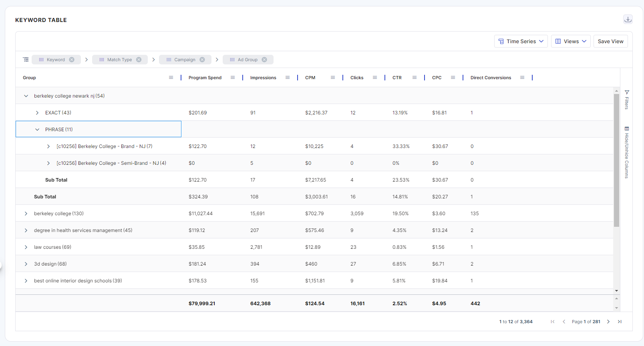Open the Impressions column menu icon

[288, 78]
